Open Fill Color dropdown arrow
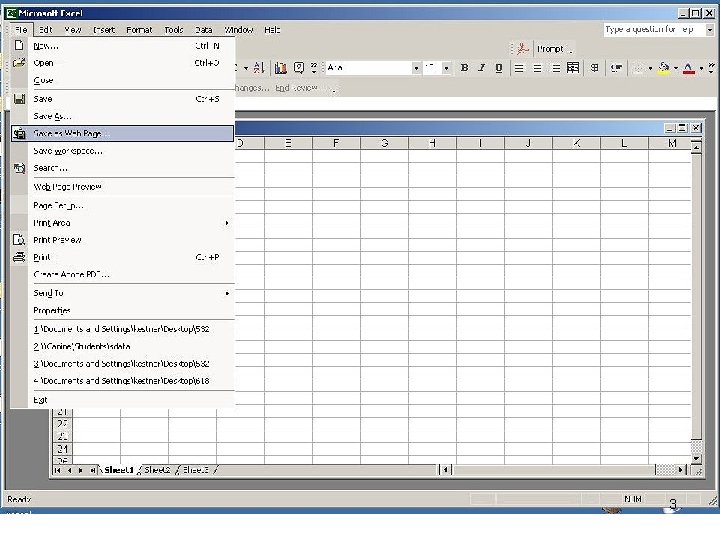The height and width of the screenshot is (540, 720). click(x=675, y=68)
